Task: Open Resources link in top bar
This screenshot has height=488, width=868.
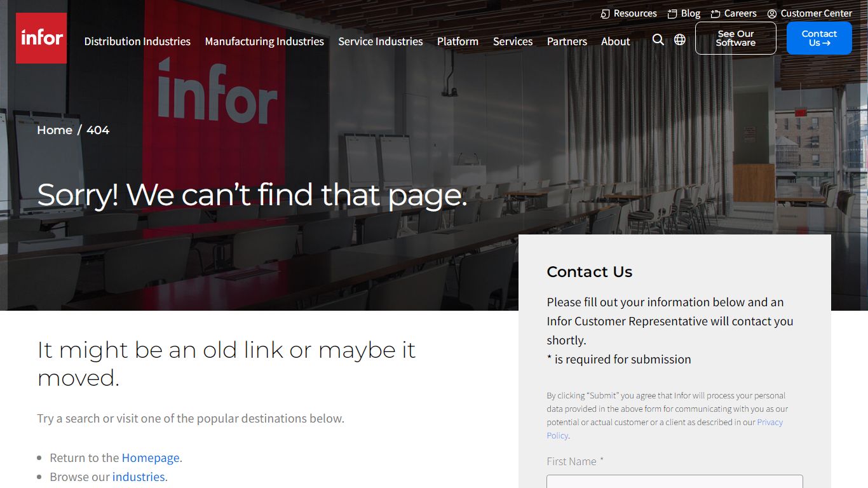Action: [628, 13]
